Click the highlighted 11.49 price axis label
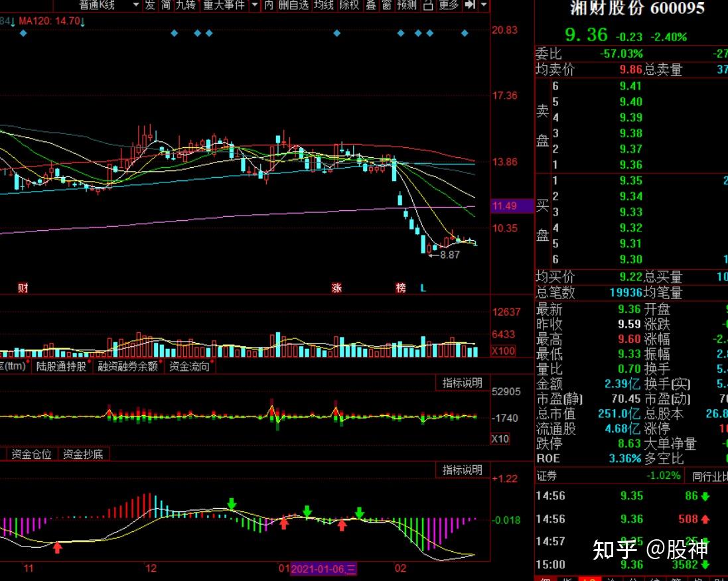This screenshot has width=728, height=581. point(512,206)
